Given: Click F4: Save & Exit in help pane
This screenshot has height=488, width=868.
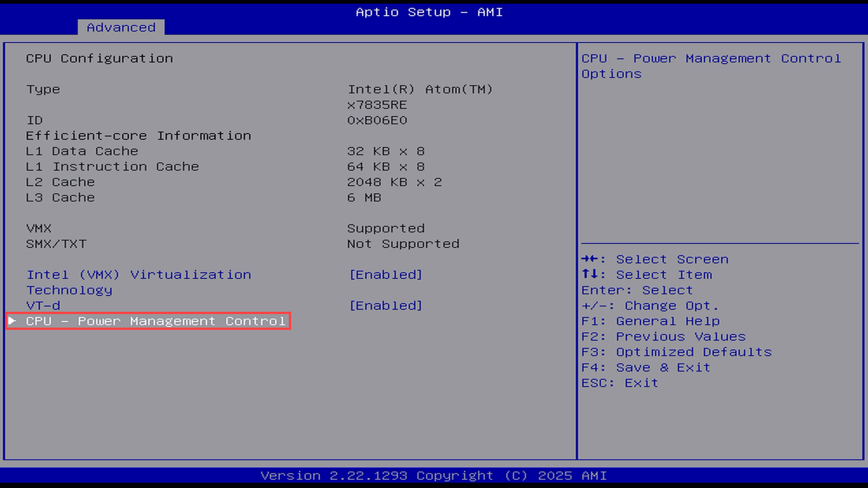Looking at the screenshot, I should tap(646, 367).
